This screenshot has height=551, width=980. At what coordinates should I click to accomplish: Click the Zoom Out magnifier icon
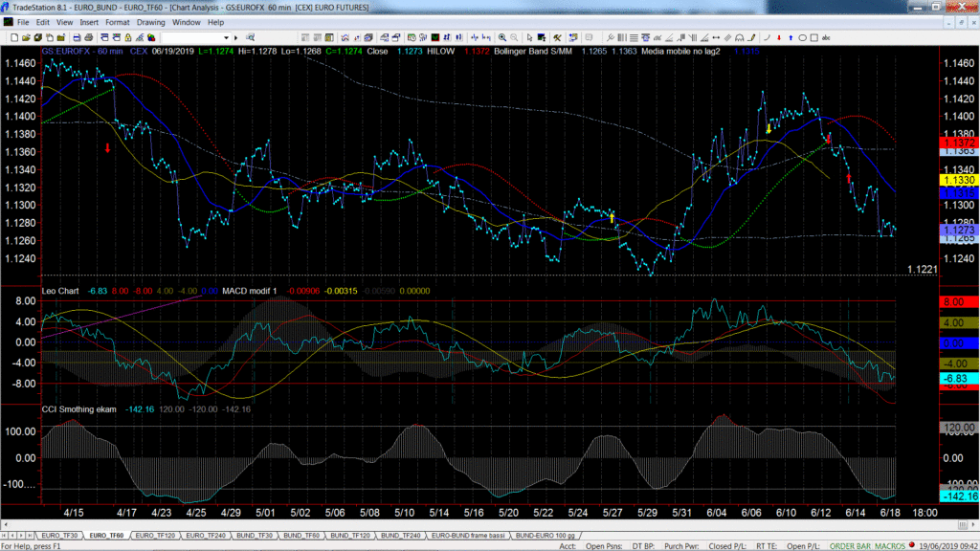pos(514,37)
